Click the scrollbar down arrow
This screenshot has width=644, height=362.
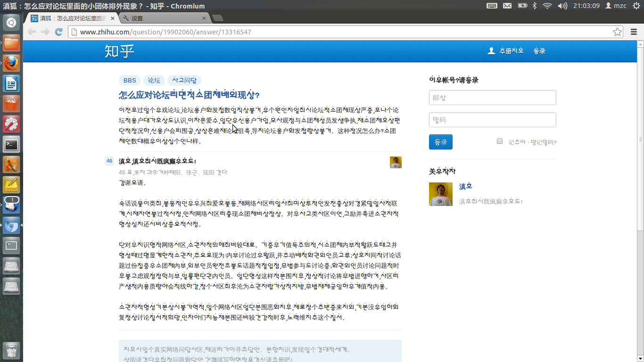point(640,359)
